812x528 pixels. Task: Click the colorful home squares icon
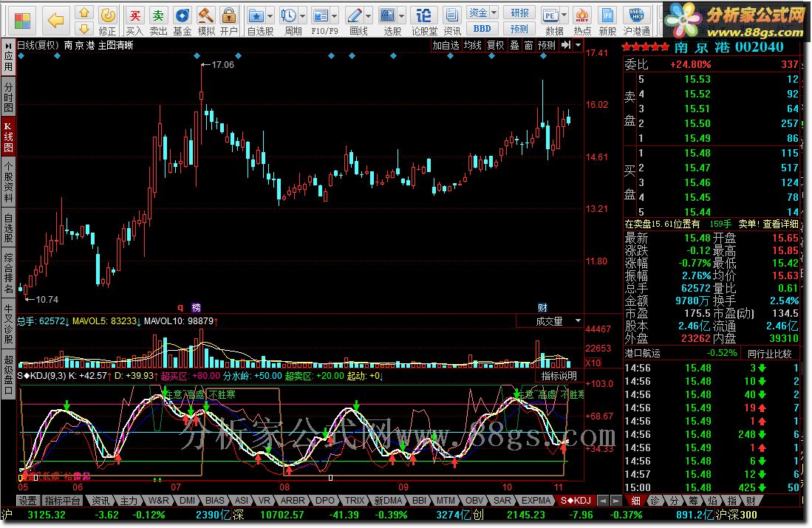coord(21,21)
